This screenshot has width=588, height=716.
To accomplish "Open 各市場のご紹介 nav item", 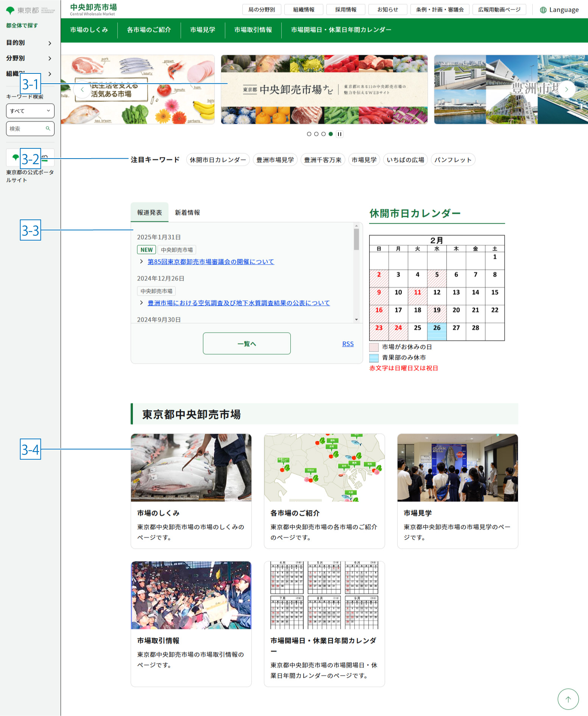I will [149, 30].
